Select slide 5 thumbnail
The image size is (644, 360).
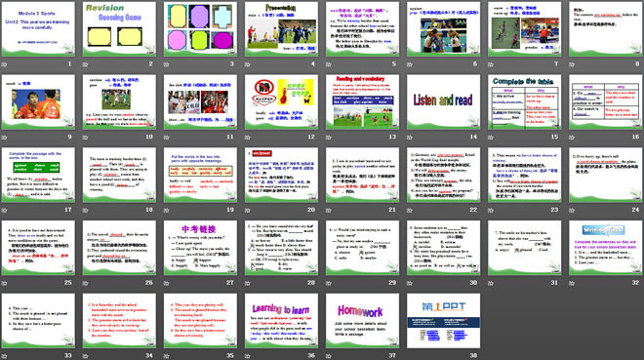[x=362, y=28]
